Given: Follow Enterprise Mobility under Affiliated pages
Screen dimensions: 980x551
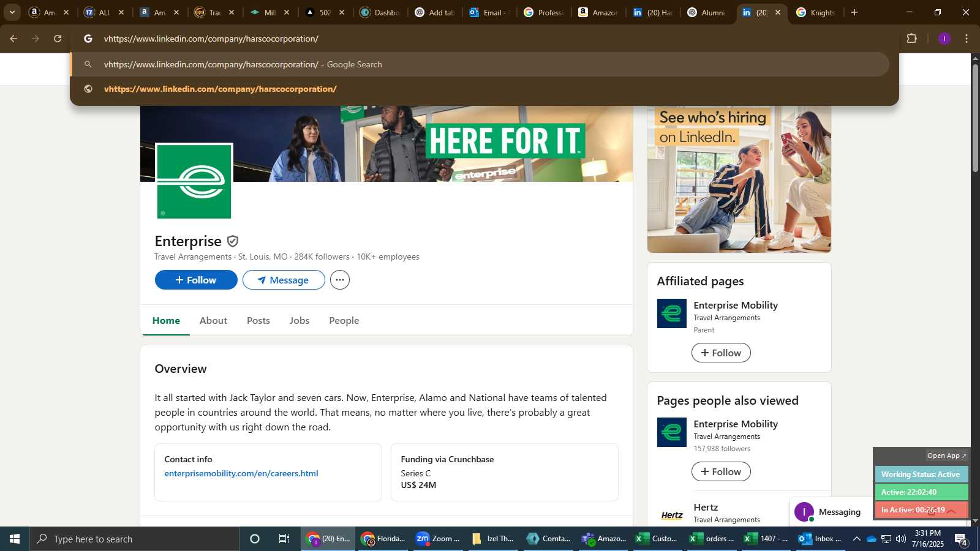Looking at the screenshot, I should 721,353.
